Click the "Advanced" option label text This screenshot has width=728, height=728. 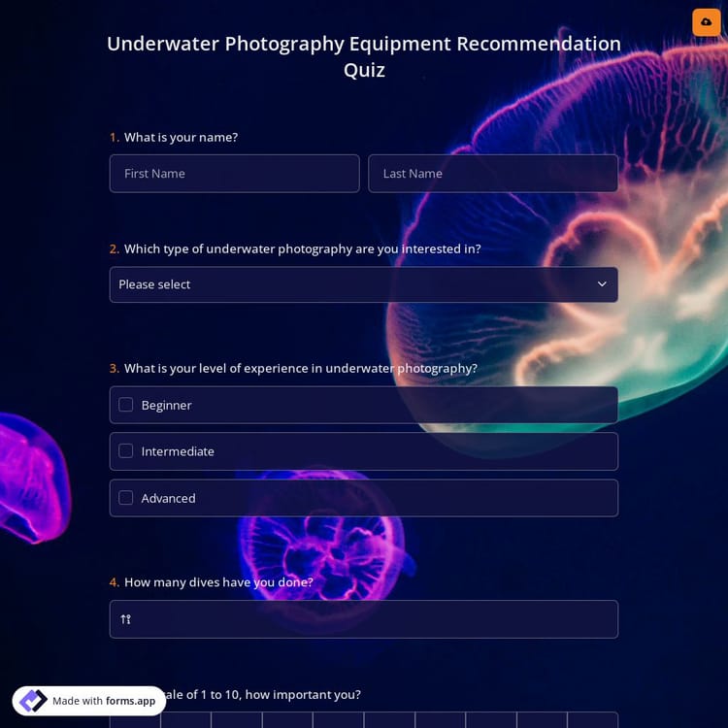(x=169, y=498)
